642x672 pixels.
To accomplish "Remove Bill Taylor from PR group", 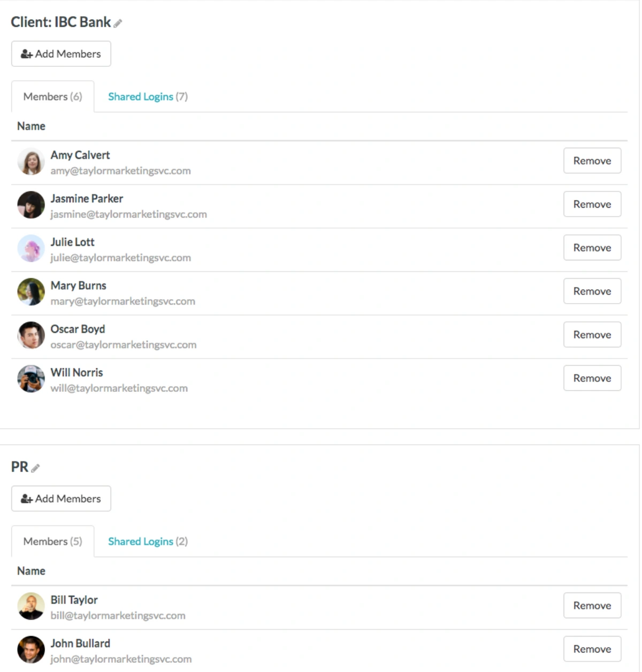I will (592, 605).
